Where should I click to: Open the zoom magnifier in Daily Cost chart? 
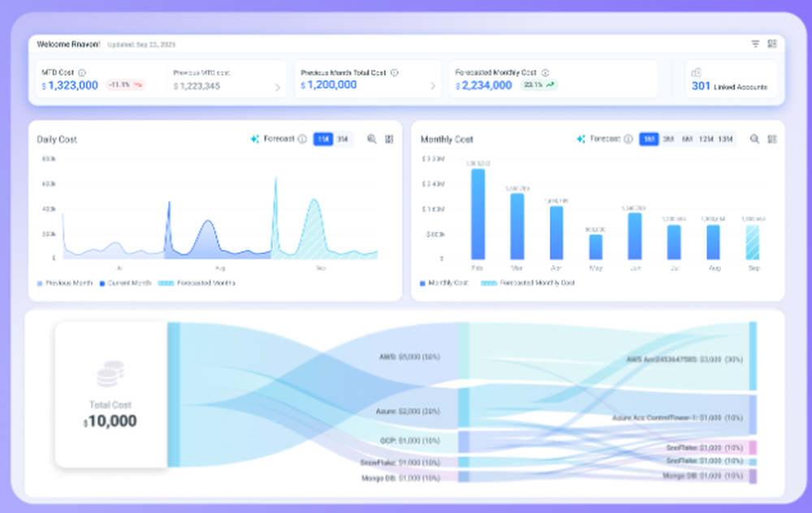point(372,140)
